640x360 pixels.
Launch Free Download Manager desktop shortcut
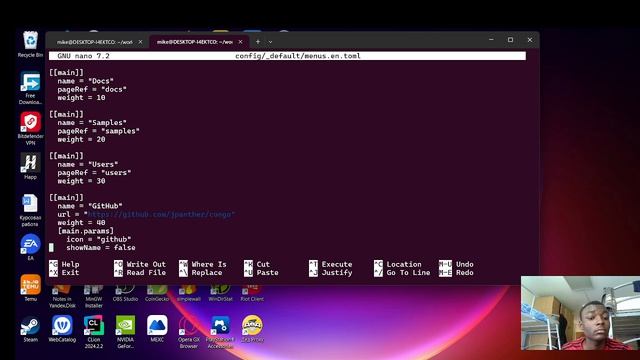tap(30, 88)
